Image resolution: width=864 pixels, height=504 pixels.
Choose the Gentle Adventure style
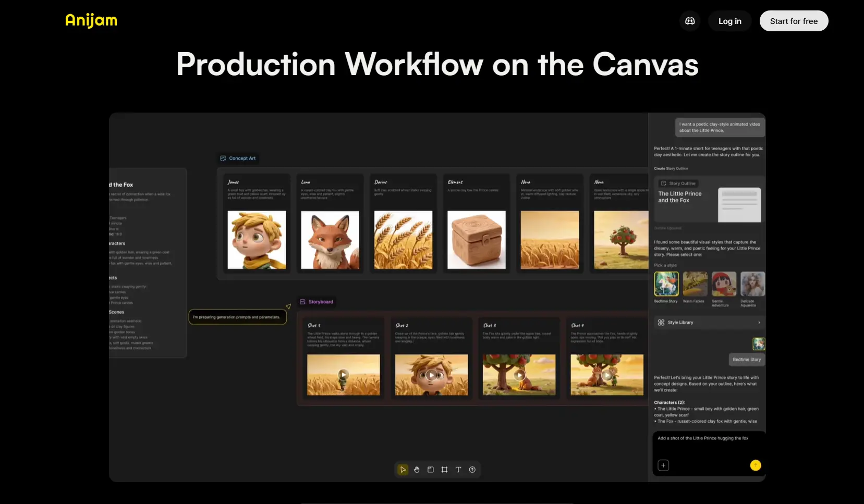point(724,284)
